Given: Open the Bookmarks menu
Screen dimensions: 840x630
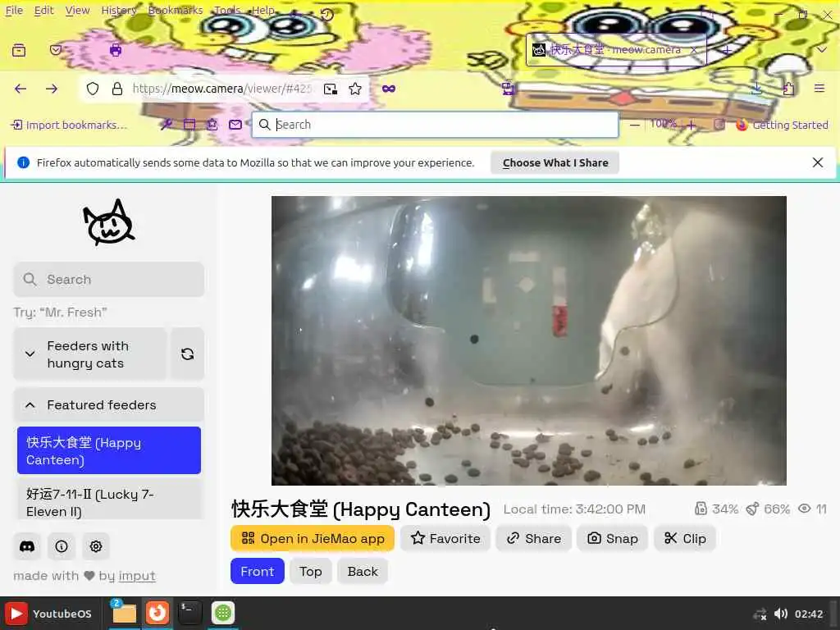Looking at the screenshot, I should tap(176, 10).
